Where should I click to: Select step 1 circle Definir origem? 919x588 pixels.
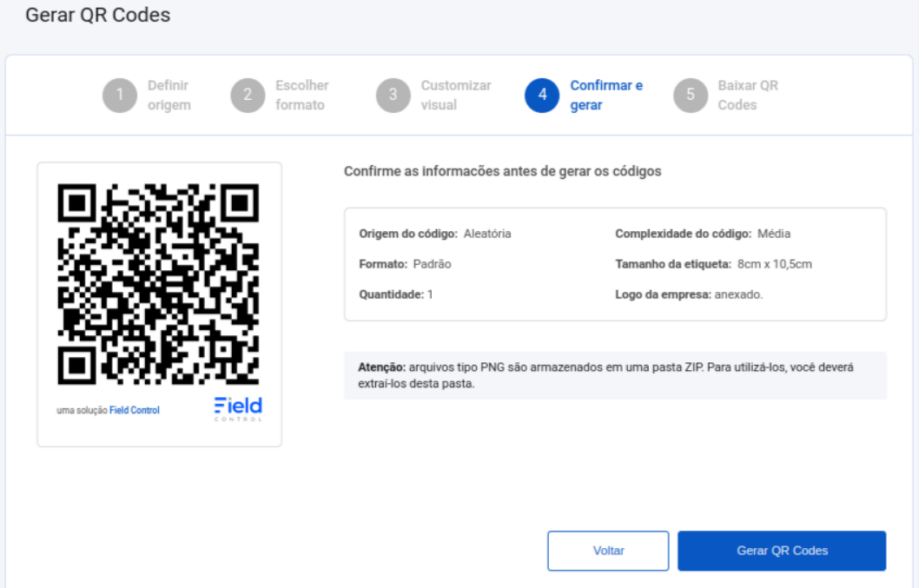pyautogui.click(x=120, y=95)
